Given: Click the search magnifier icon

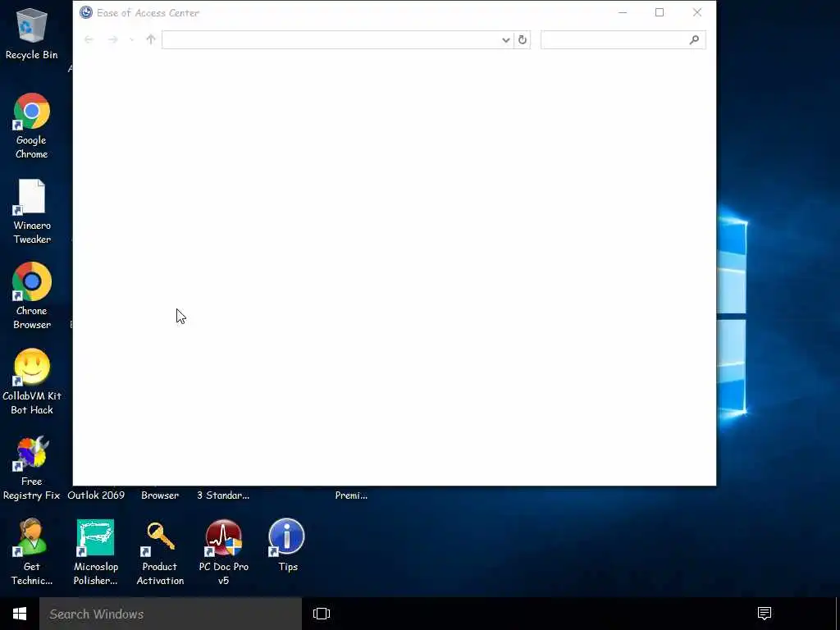Looking at the screenshot, I should (x=694, y=39).
